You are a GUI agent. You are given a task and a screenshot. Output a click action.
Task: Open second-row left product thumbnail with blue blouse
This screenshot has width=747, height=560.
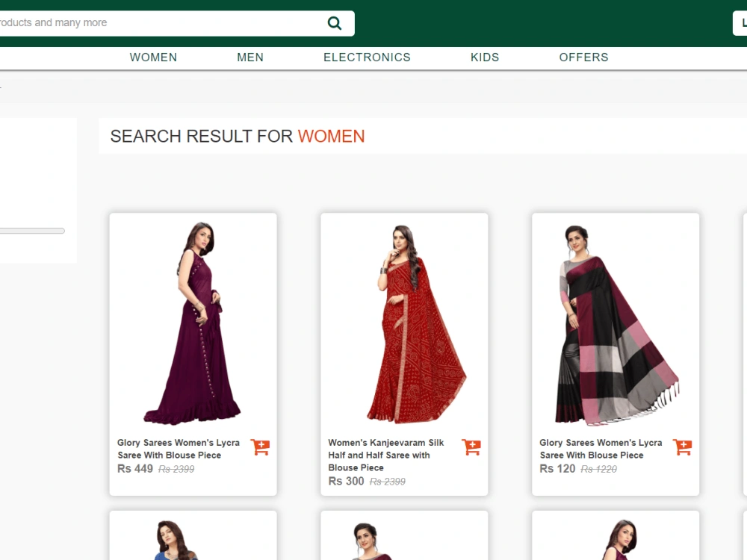click(176, 540)
